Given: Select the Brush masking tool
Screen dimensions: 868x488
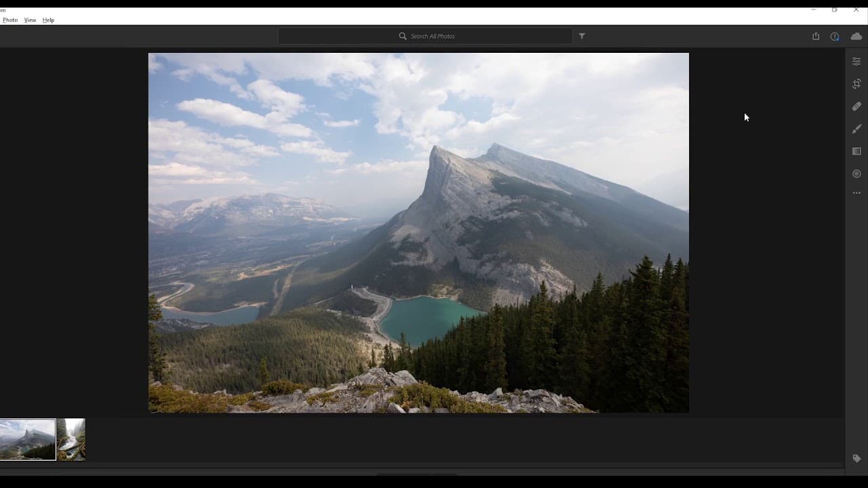Looking at the screenshot, I should (856, 129).
